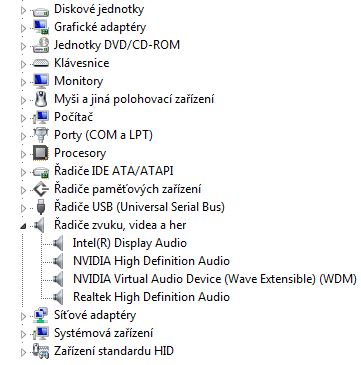Expand the Diskové jednotky node
This screenshot has height=365, width=361.
23,11
